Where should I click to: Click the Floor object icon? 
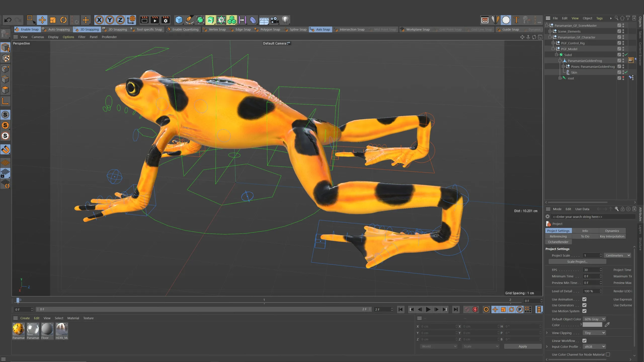264,20
